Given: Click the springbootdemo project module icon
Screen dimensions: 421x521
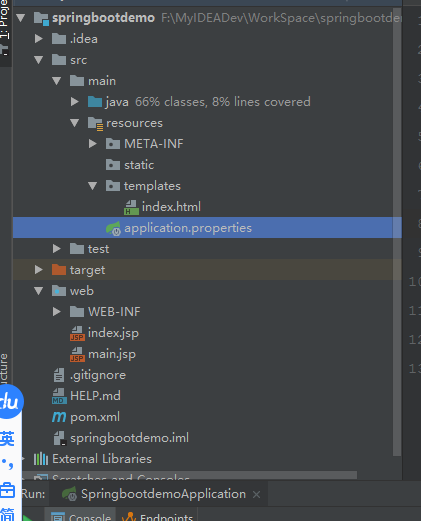Looking at the screenshot, I should click(x=42, y=18).
